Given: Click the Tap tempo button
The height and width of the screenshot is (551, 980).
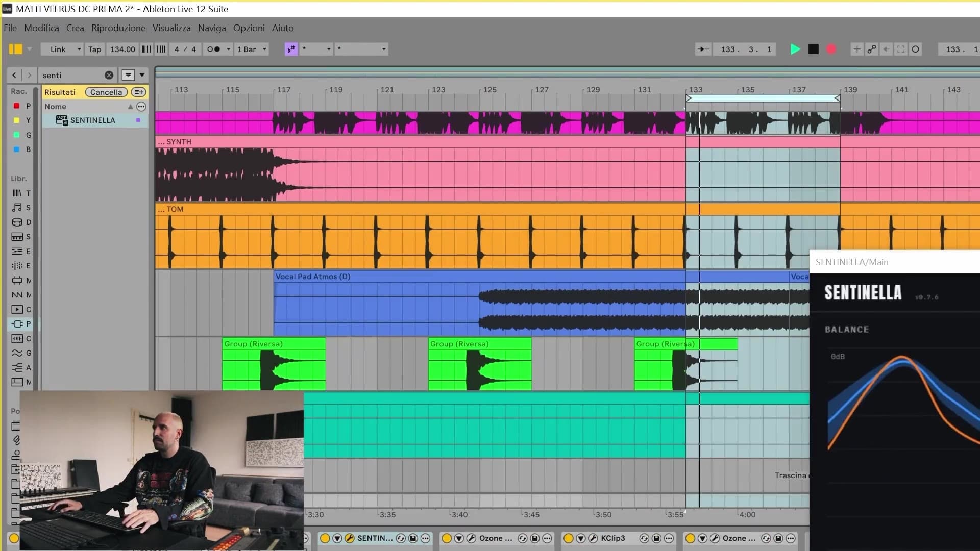Looking at the screenshot, I should 94,49.
